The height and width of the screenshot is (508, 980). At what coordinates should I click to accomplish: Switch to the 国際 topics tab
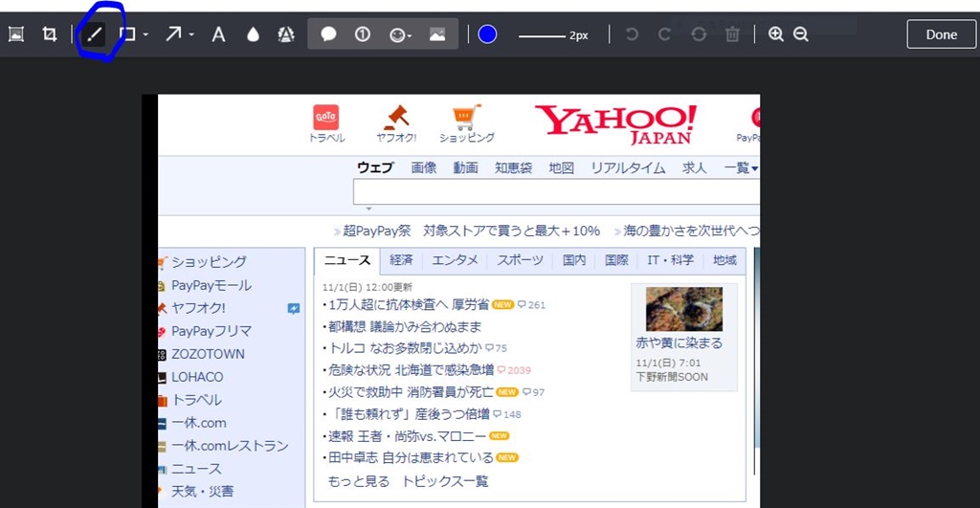pyautogui.click(x=616, y=260)
